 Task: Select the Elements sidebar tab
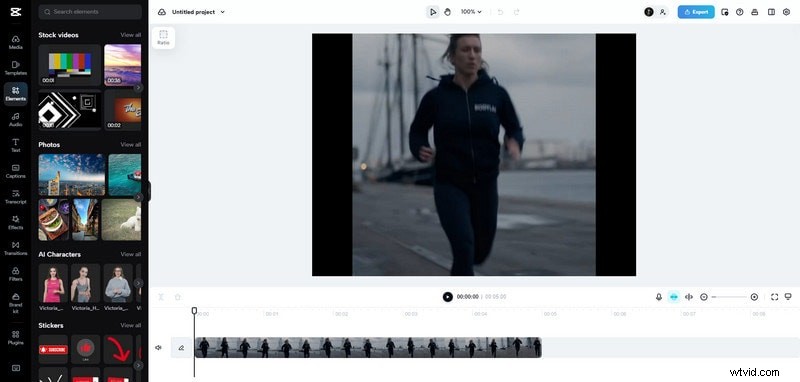15,94
